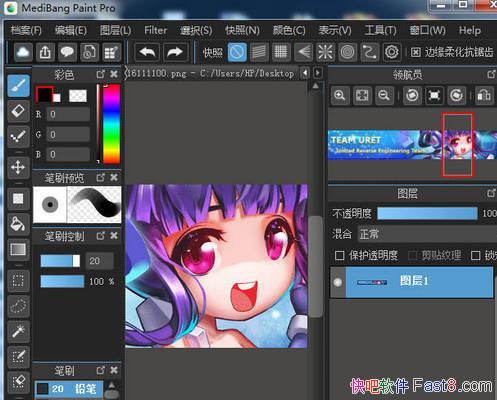The image size is (497, 400).
Task: Click the cloud icon in top toolbar
Action: pos(23,52)
